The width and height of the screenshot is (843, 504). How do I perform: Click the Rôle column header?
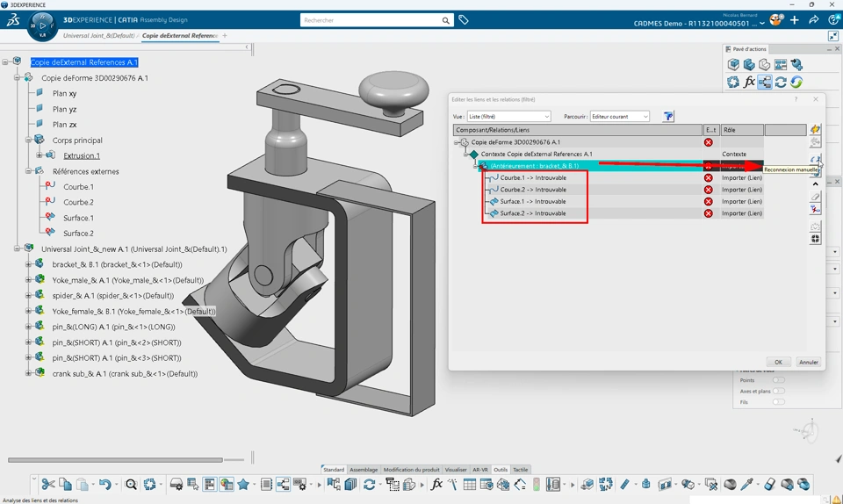[742, 130]
